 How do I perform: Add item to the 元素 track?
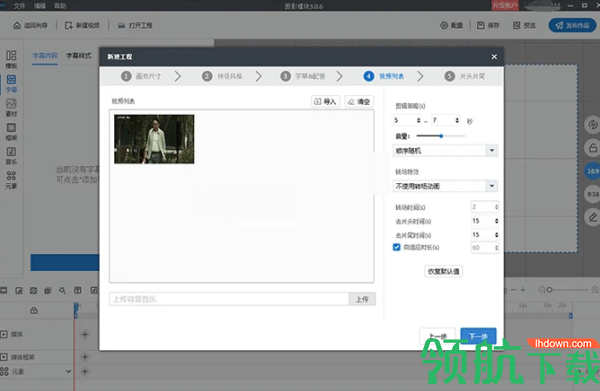coord(85,371)
